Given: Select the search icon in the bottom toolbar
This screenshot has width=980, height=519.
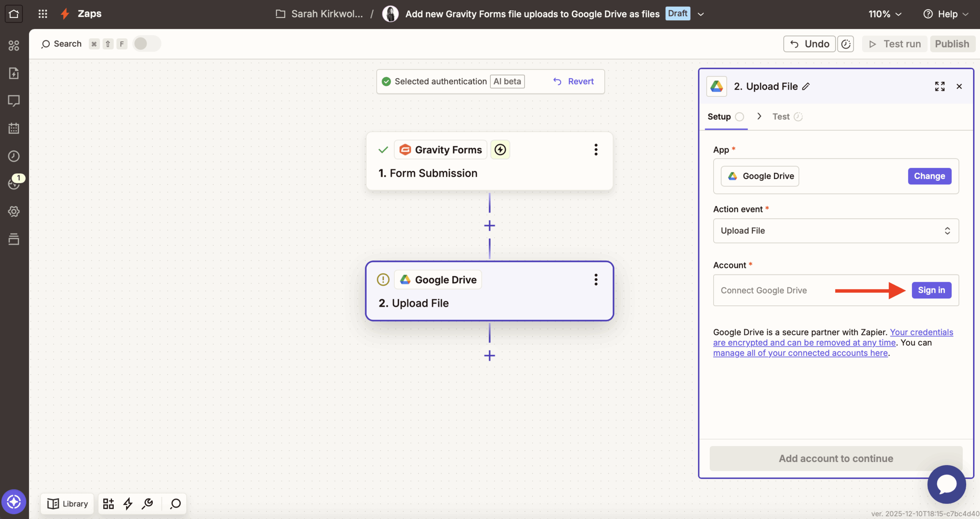Looking at the screenshot, I should click(x=175, y=503).
